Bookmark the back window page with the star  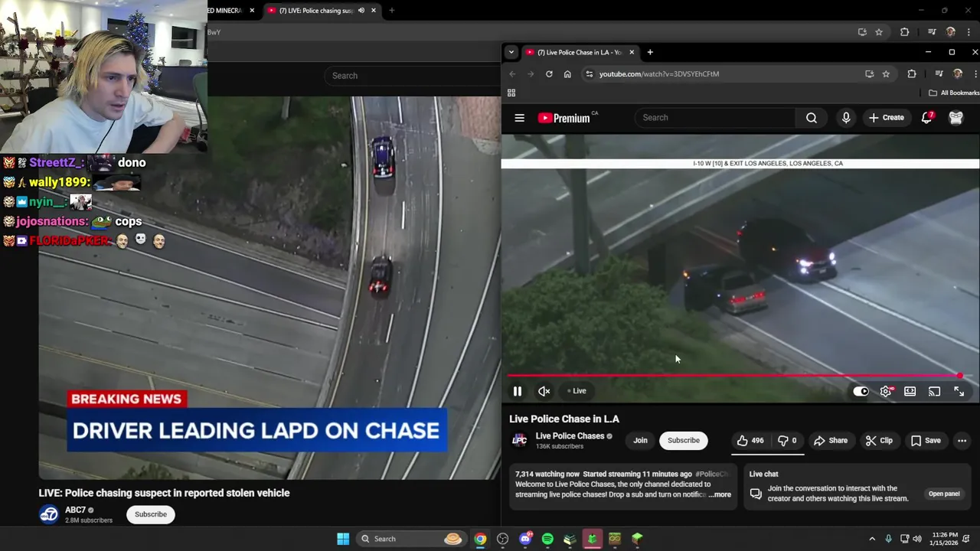pyautogui.click(x=879, y=32)
